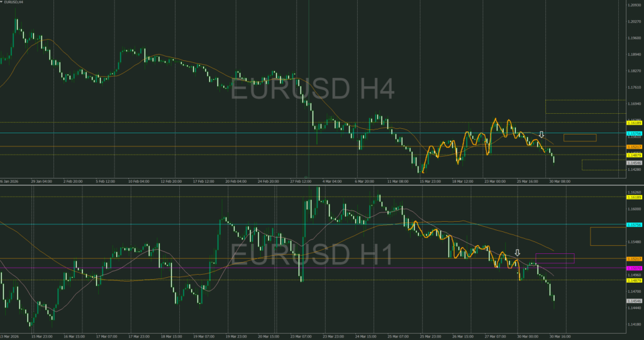Click the triangle beside the EURUSD,H4 title

tap(2, 3)
